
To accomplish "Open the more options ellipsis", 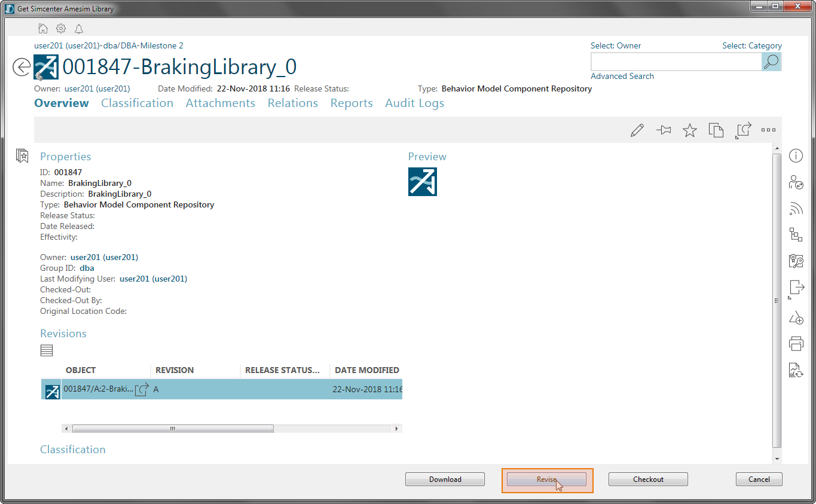I will pos(768,130).
